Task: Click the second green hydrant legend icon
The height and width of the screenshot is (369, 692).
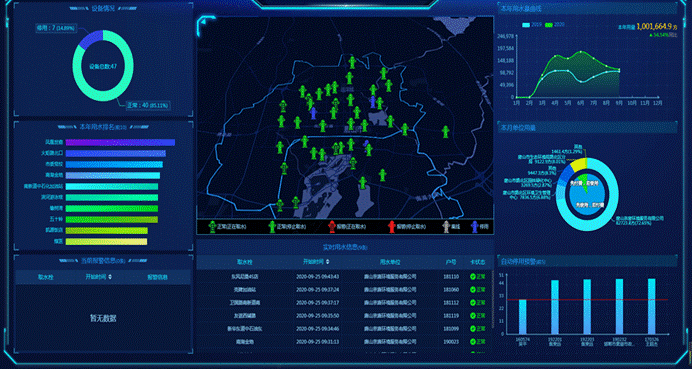Action: click(x=272, y=227)
